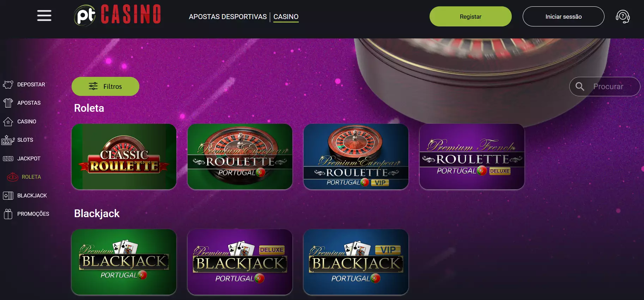644x300 pixels.
Task: Open the Classic Roulette game
Action: point(124,157)
